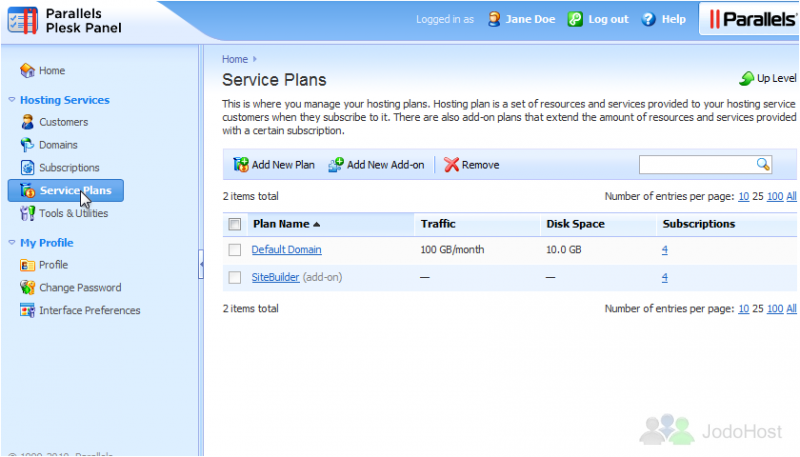The height and width of the screenshot is (457, 800).
Task: Click the Home icon in sidebar
Action: (27, 70)
